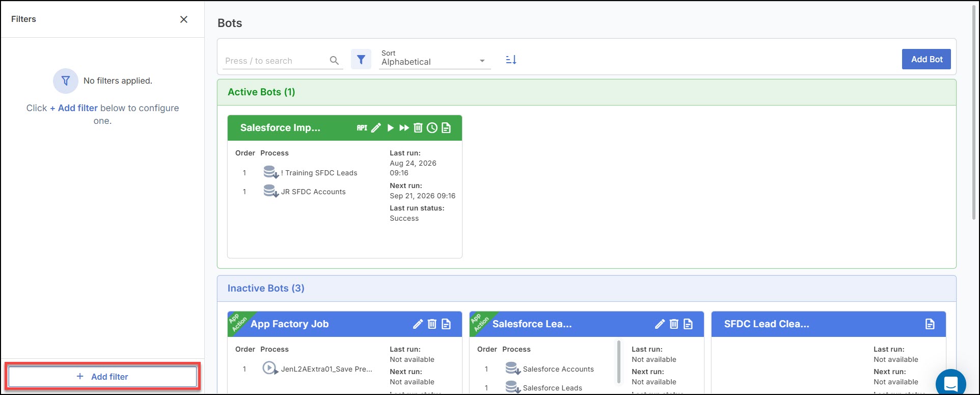Select the ! Training SFDC Leads process
This screenshot has width=980, height=395.
click(319, 173)
